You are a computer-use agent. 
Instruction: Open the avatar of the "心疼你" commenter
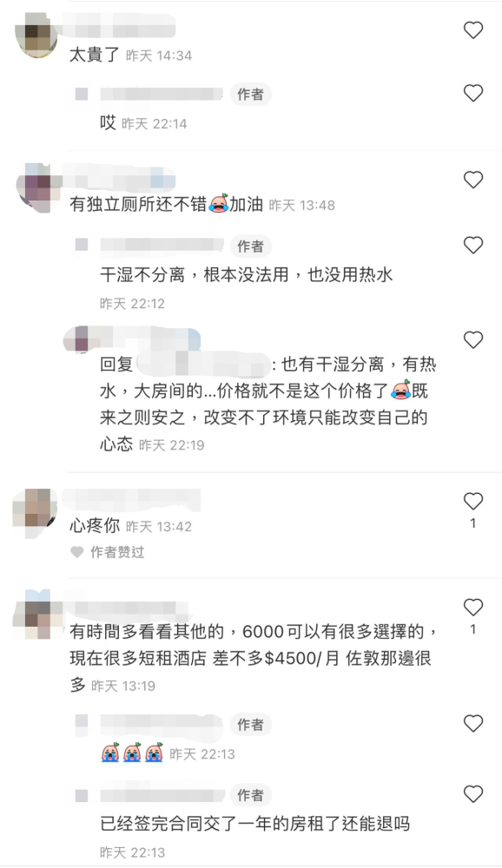35,513
